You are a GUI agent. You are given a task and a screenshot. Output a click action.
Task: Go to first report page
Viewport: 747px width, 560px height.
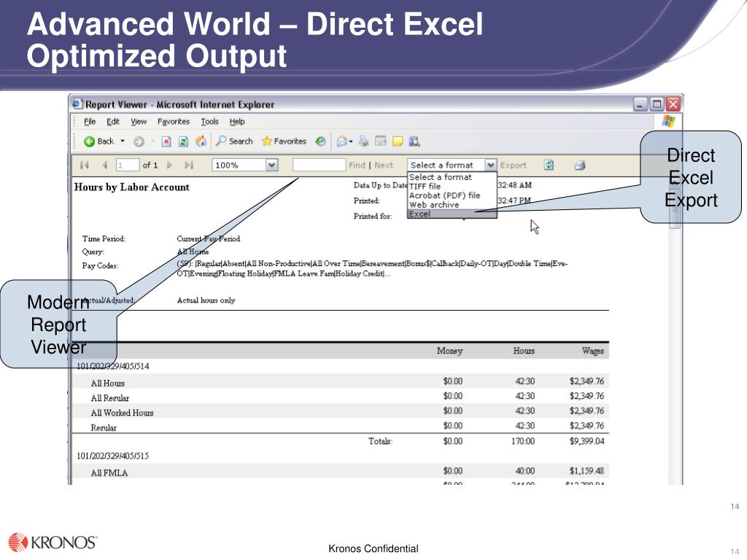click(x=85, y=166)
